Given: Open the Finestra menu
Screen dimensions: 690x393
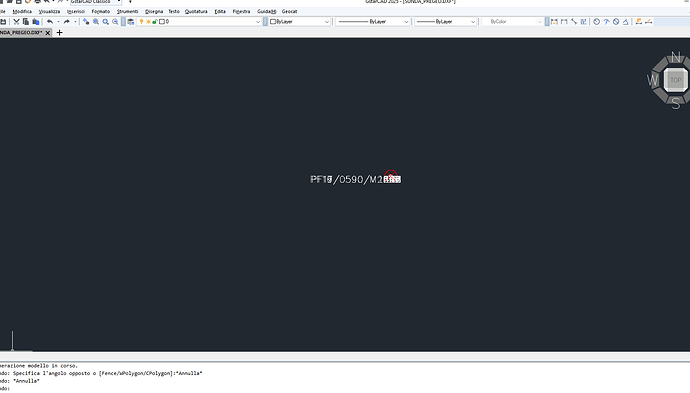Looking at the screenshot, I should 241,11.
